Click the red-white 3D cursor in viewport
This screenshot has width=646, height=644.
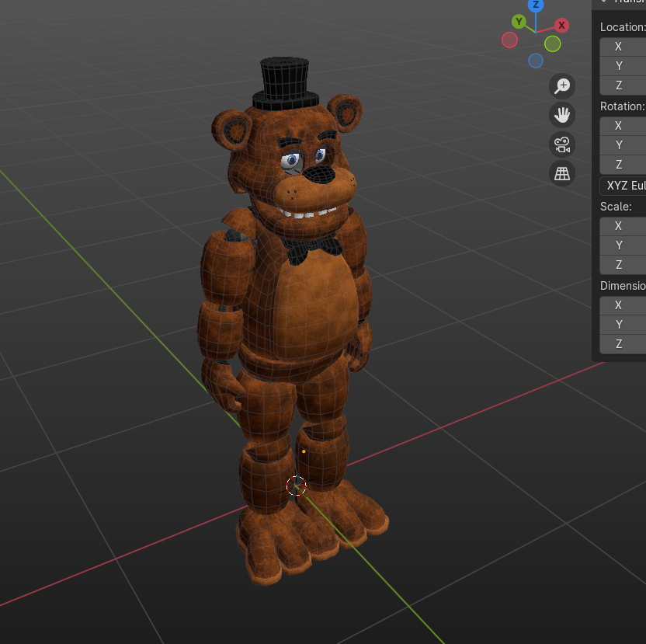[297, 486]
